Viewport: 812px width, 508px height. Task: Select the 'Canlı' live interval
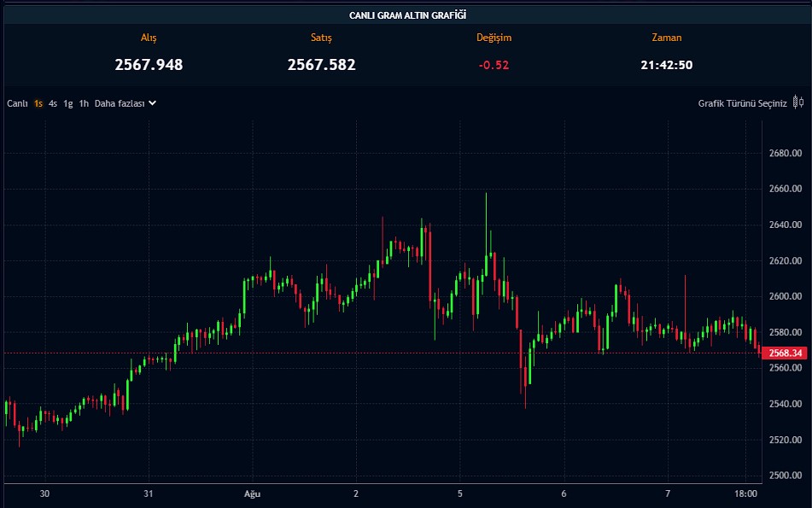(18, 103)
